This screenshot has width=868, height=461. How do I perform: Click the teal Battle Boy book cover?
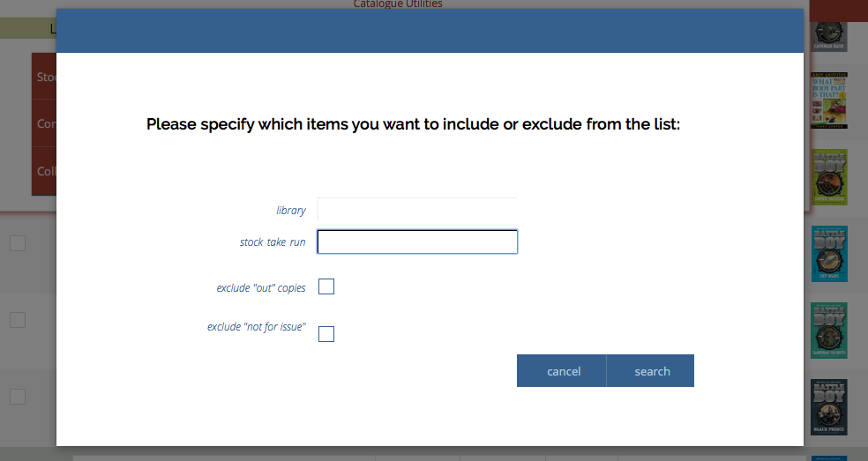click(828, 331)
